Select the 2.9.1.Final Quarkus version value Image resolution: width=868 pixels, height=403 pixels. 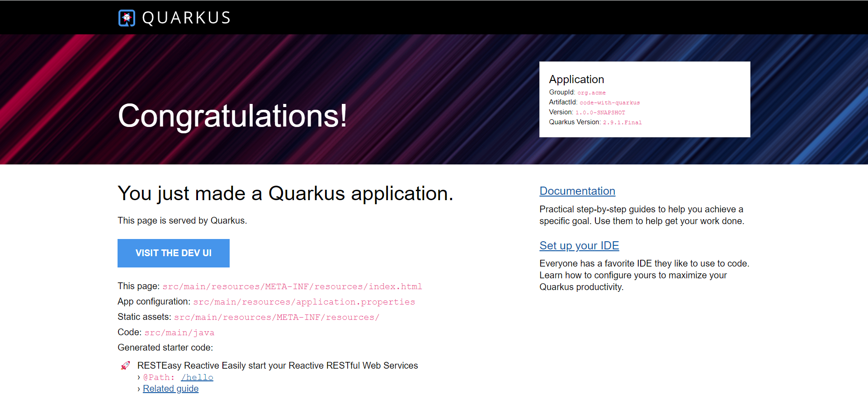[623, 122]
